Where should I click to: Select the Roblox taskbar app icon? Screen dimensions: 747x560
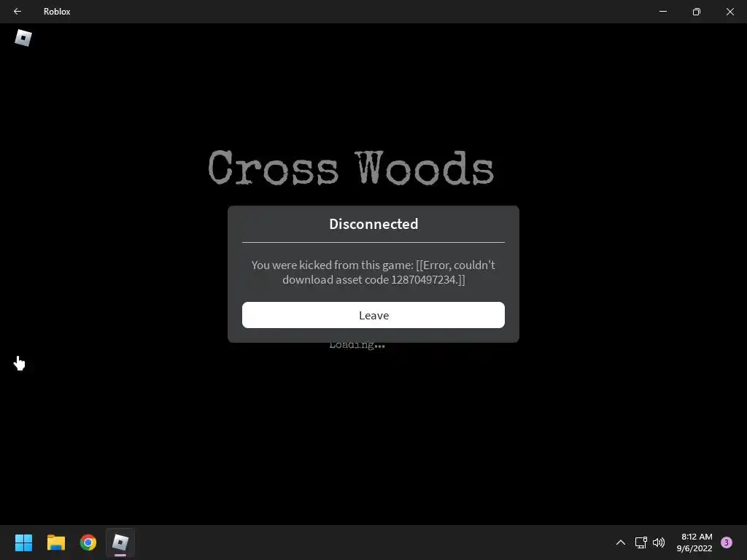(x=120, y=542)
